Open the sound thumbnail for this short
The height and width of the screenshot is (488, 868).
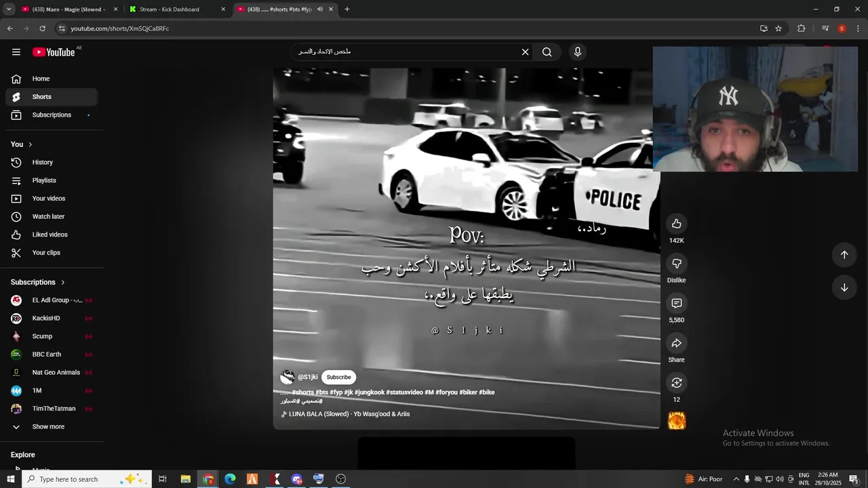(676, 421)
